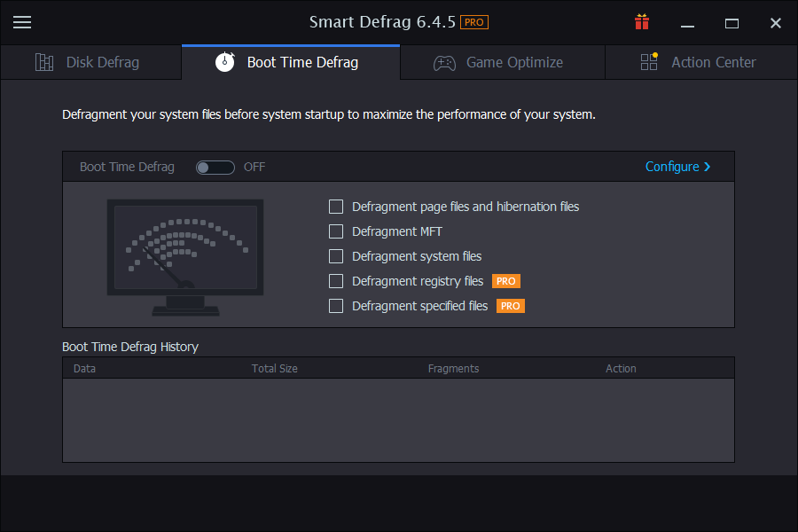Image resolution: width=798 pixels, height=532 pixels.
Task: Click the Boot Time Defrag disc icon
Action: click(x=225, y=62)
